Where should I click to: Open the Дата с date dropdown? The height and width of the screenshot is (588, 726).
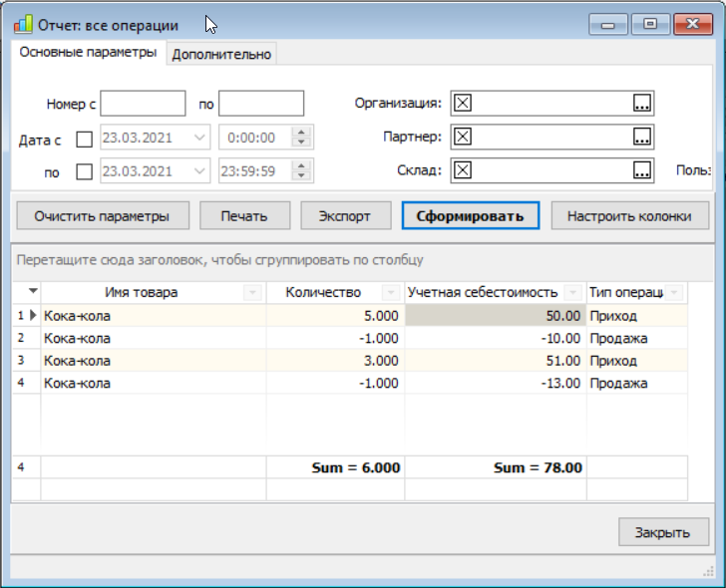point(199,138)
